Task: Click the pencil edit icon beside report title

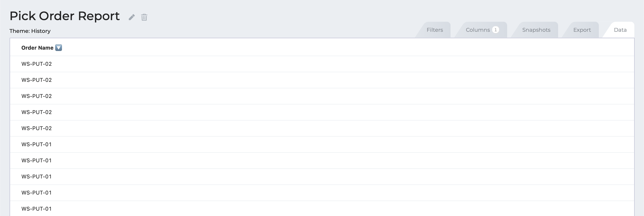Action: point(132,17)
